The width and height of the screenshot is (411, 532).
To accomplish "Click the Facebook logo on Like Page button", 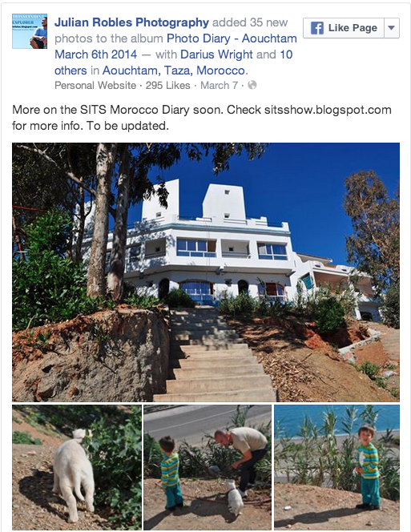I will tap(316, 28).
